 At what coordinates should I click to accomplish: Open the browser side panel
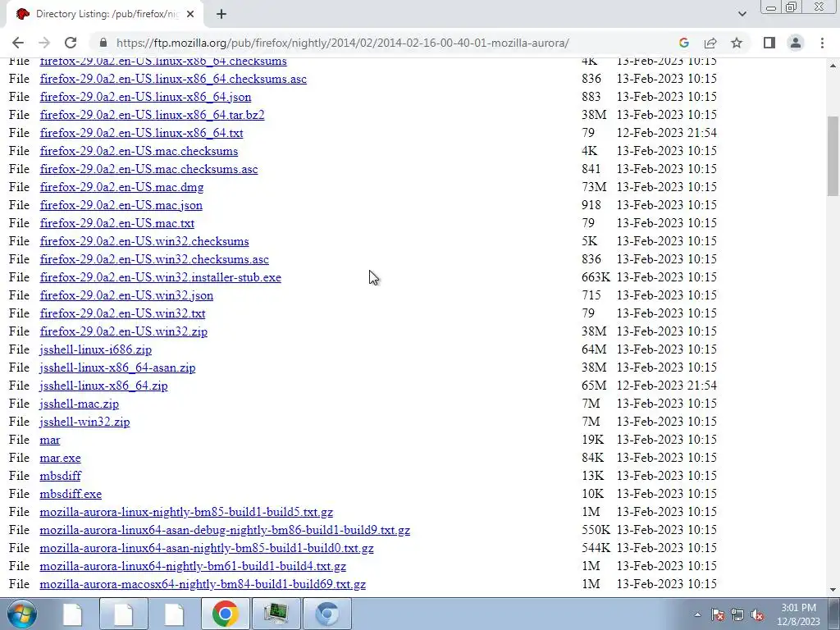pyautogui.click(x=769, y=43)
